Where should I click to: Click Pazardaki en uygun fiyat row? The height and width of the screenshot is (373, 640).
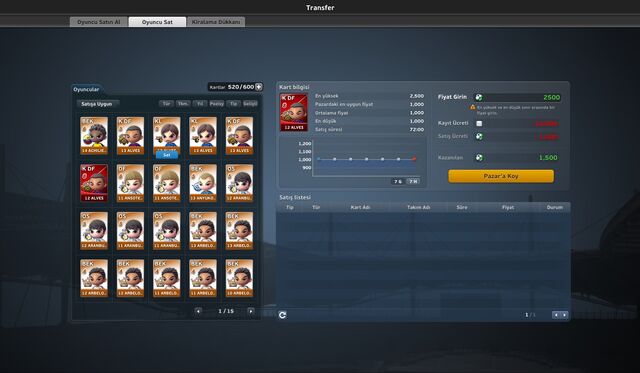click(369, 104)
